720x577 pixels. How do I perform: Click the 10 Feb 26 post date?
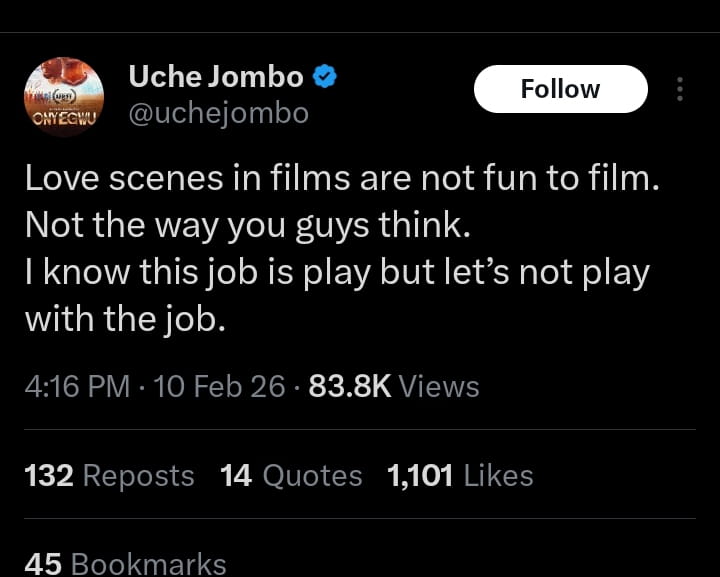pos(220,386)
